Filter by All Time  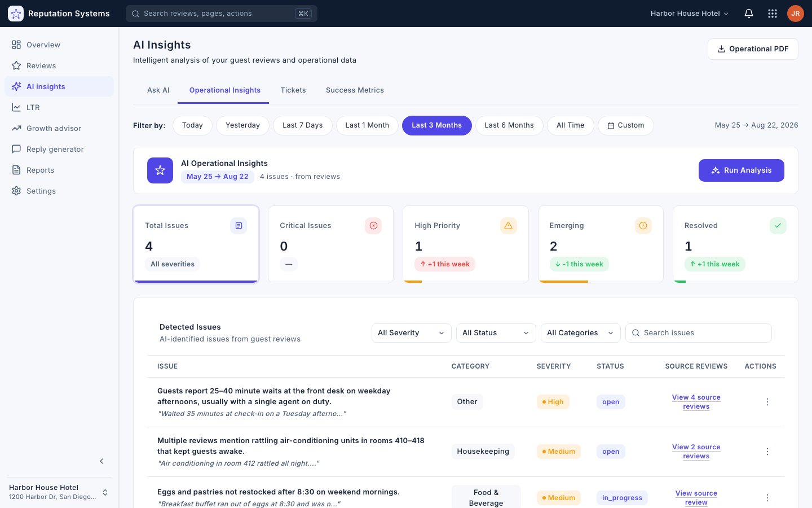point(571,125)
